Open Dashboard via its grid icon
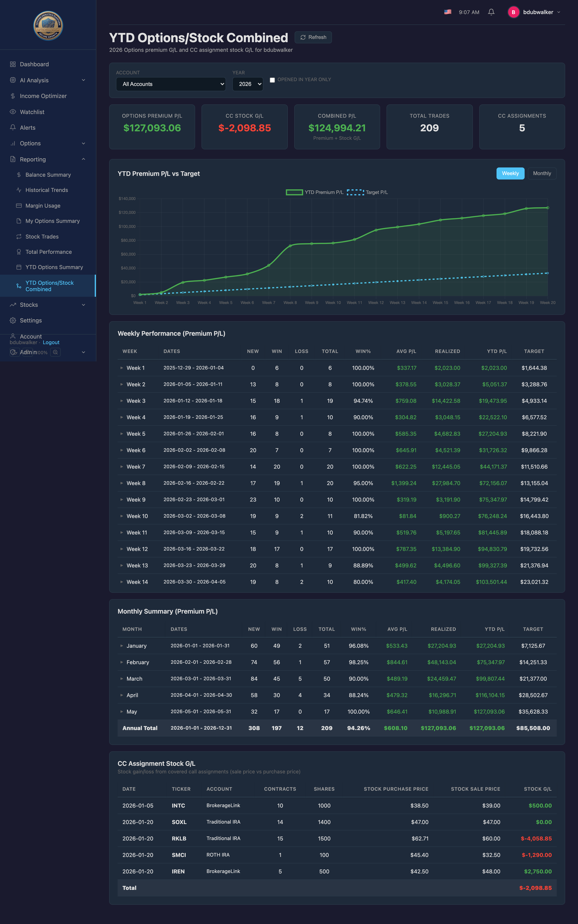Viewport: 578px width, 924px height. [x=13, y=64]
